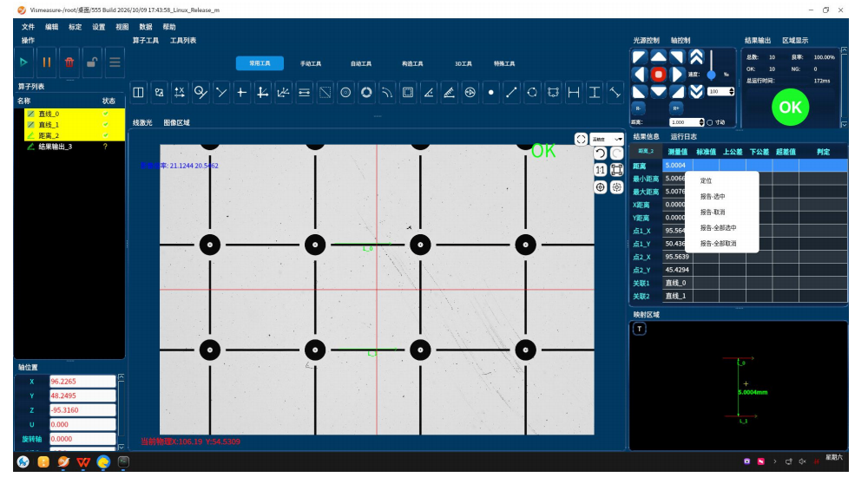Select the dashed diagonal rectangle tool icon
This screenshot has width=868, height=484.
pyautogui.click(x=325, y=92)
